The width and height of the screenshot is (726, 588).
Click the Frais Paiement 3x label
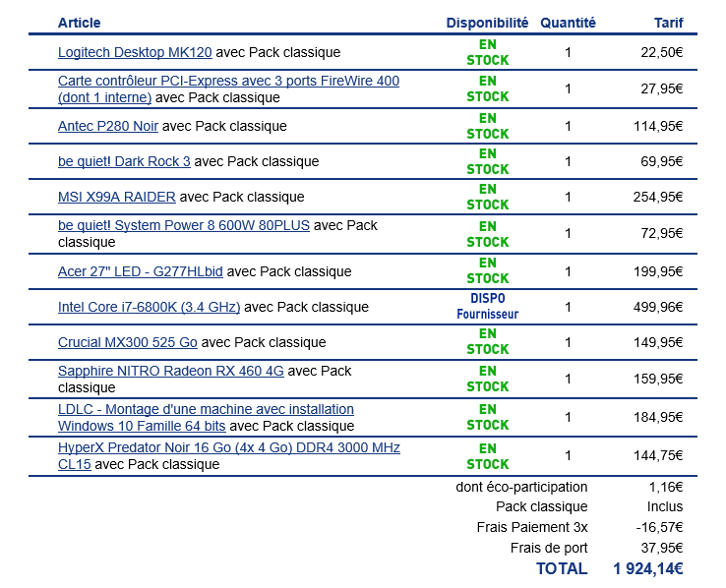(532, 527)
